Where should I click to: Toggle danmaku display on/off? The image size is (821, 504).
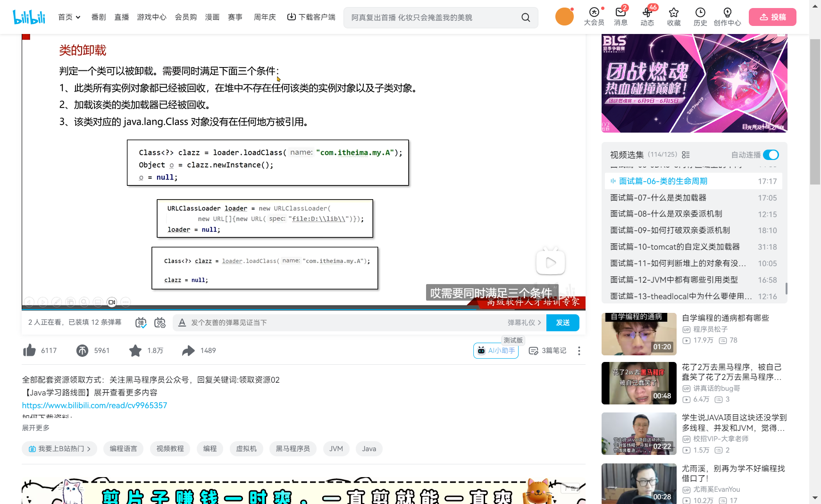[141, 323]
